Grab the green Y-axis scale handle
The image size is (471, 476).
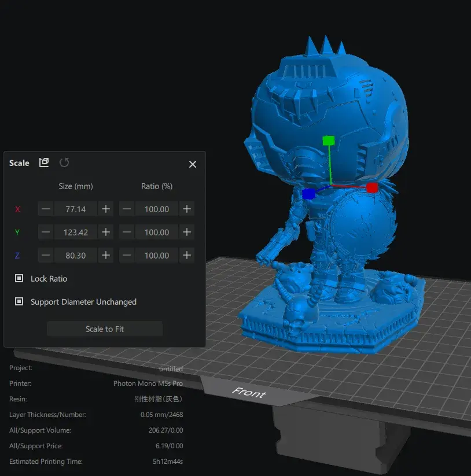[329, 141]
